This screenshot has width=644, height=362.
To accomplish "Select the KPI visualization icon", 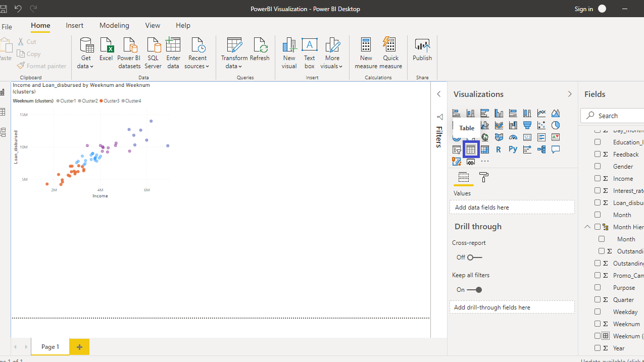I will coord(556,137).
